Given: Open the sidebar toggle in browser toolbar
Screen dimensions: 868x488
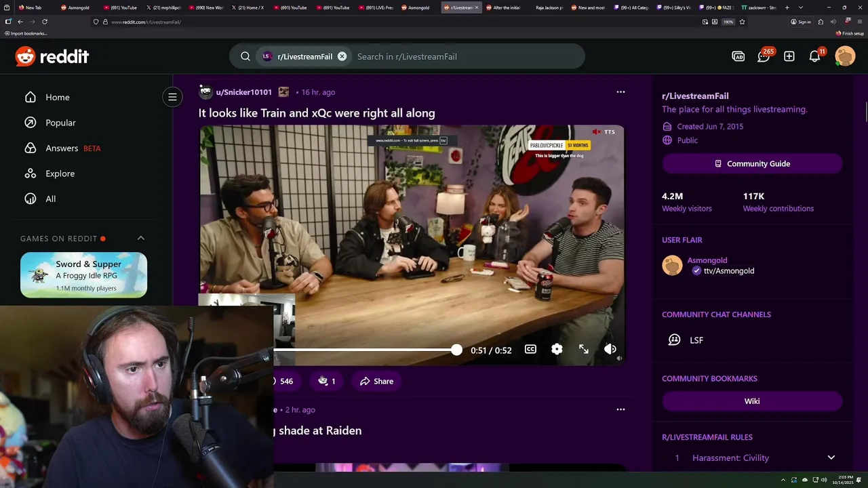Looking at the screenshot, I should (x=8, y=22).
